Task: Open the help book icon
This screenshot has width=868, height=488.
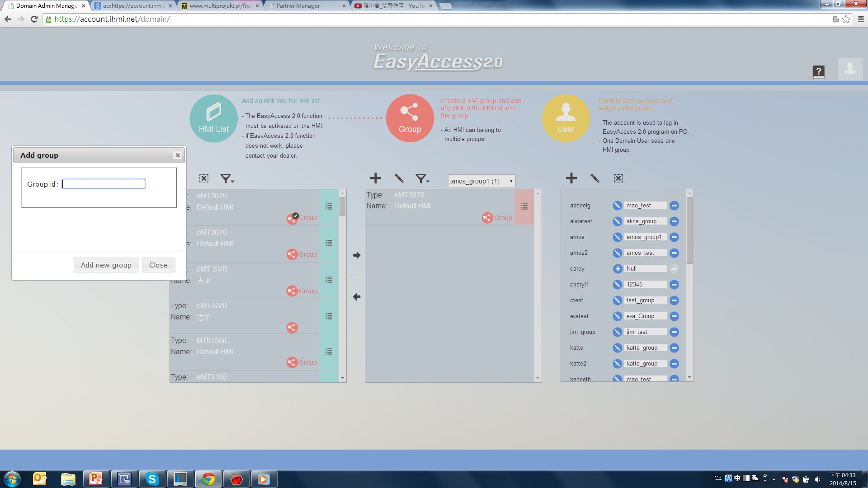Action: click(818, 71)
